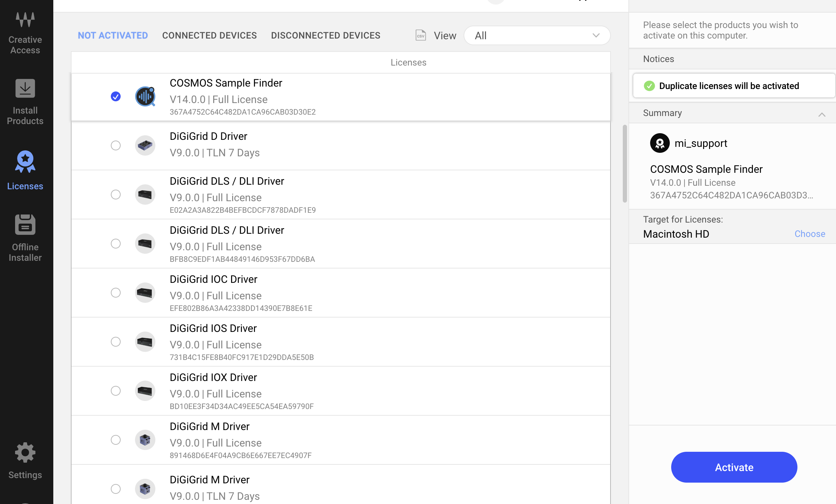Viewport: 836px width, 504px height.
Task: Click the V9.0.0 | TLN 7 Days text under D Driver
Action: pyautogui.click(x=215, y=153)
